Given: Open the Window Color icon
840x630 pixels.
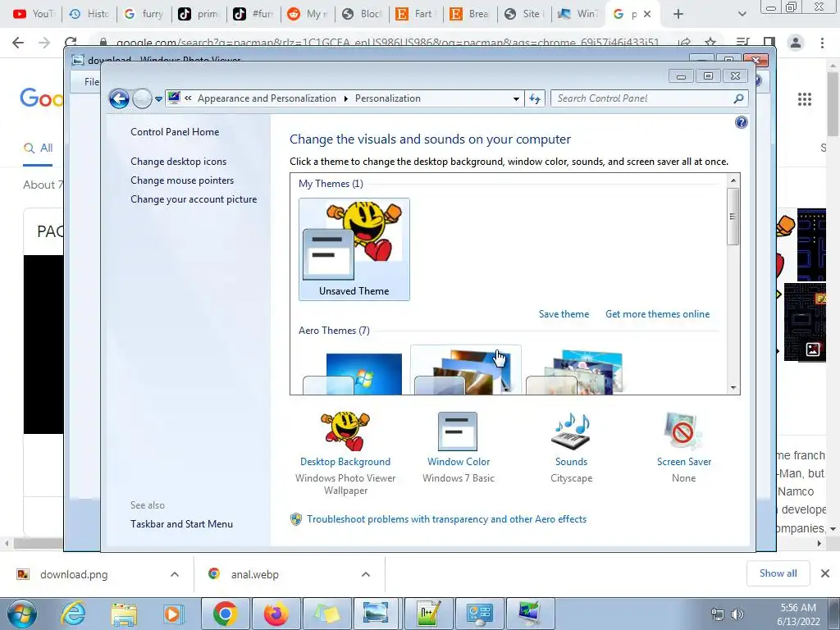Looking at the screenshot, I should tap(458, 431).
